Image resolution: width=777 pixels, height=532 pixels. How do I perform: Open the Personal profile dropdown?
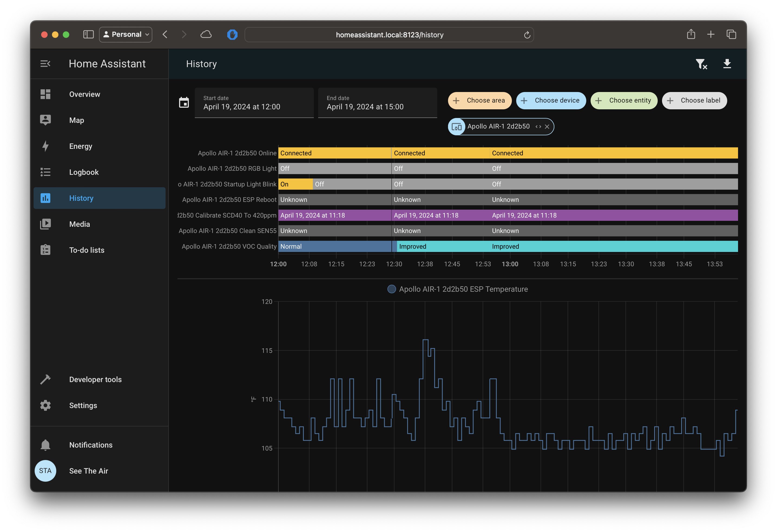tap(126, 34)
